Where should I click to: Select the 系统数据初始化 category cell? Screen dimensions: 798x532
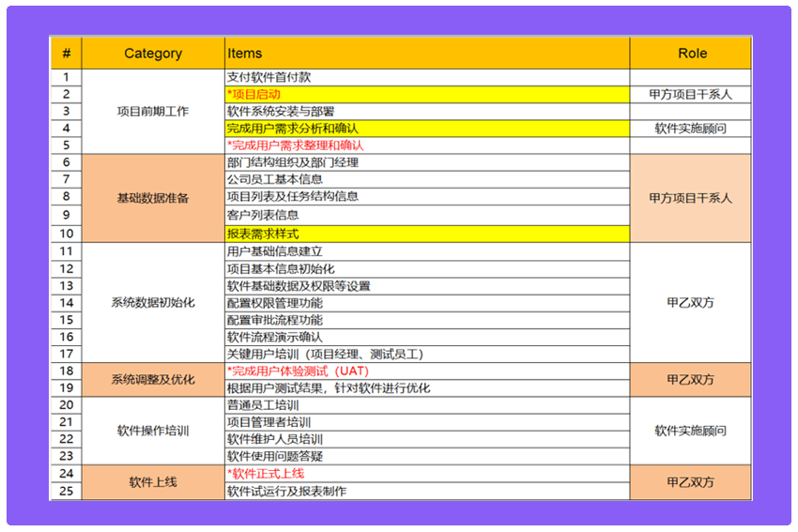click(x=153, y=303)
